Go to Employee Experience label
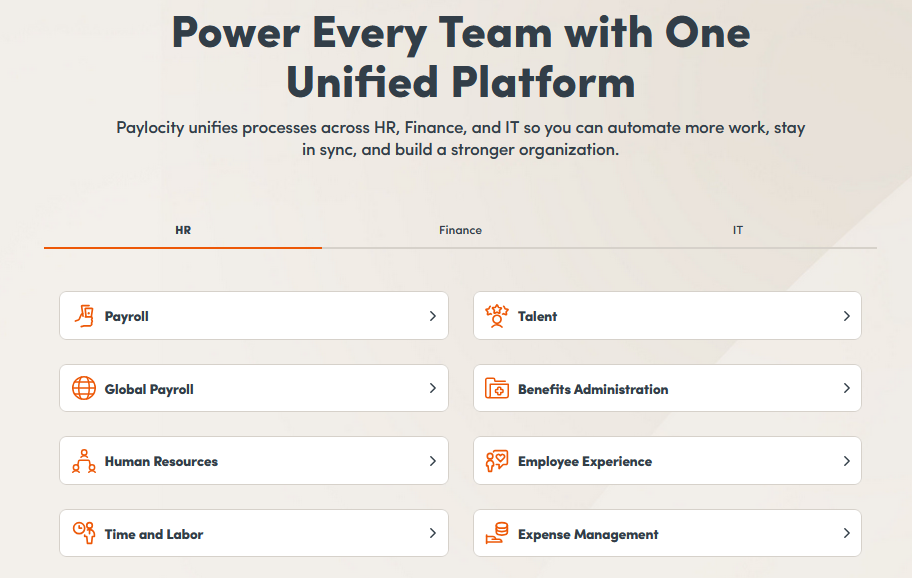The height and width of the screenshot is (578, 912). pos(585,462)
